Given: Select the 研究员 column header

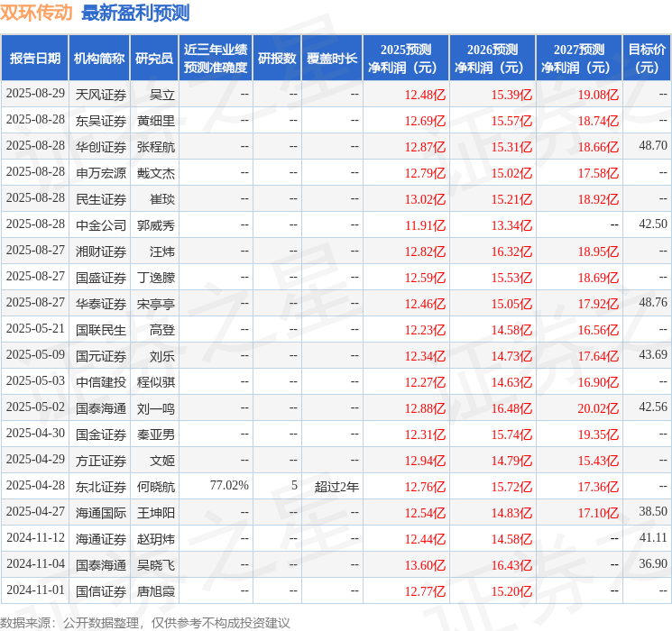Looking at the screenshot, I should click(x=154, y=59).
